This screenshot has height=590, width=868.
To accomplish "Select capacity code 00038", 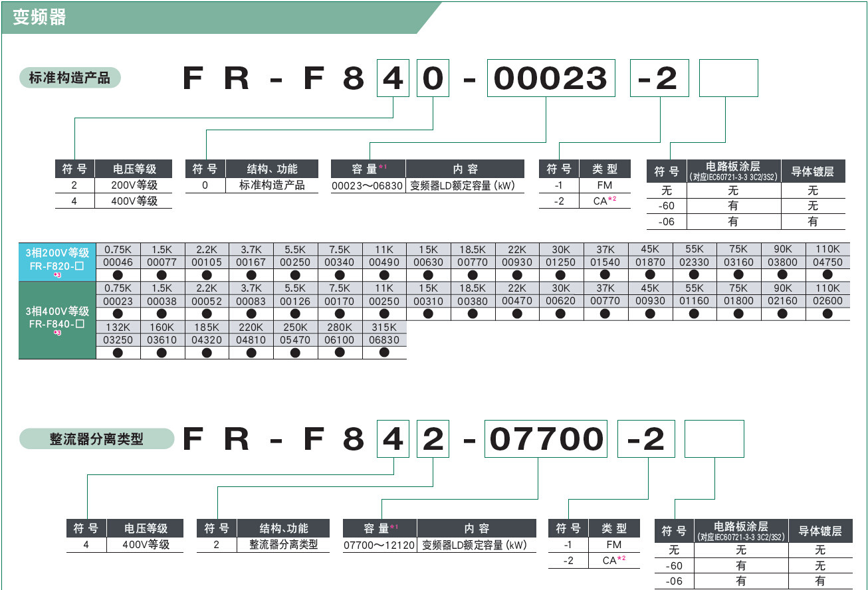I will pyautogui.click(x=162, y=301).
